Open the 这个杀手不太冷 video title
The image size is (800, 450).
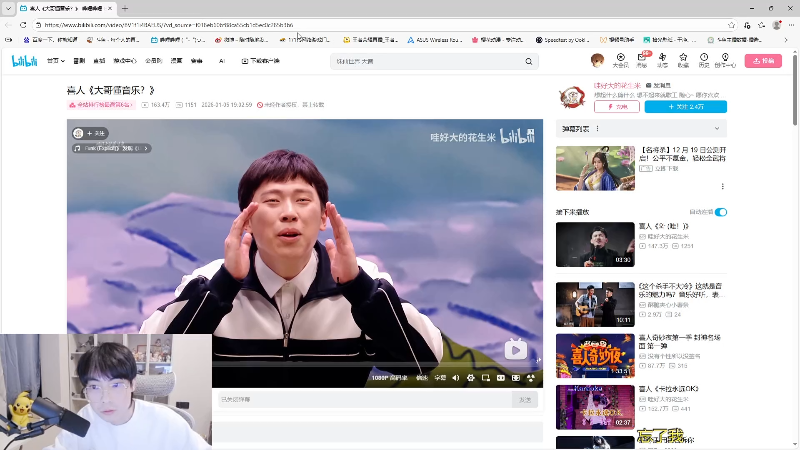[682, 290]
